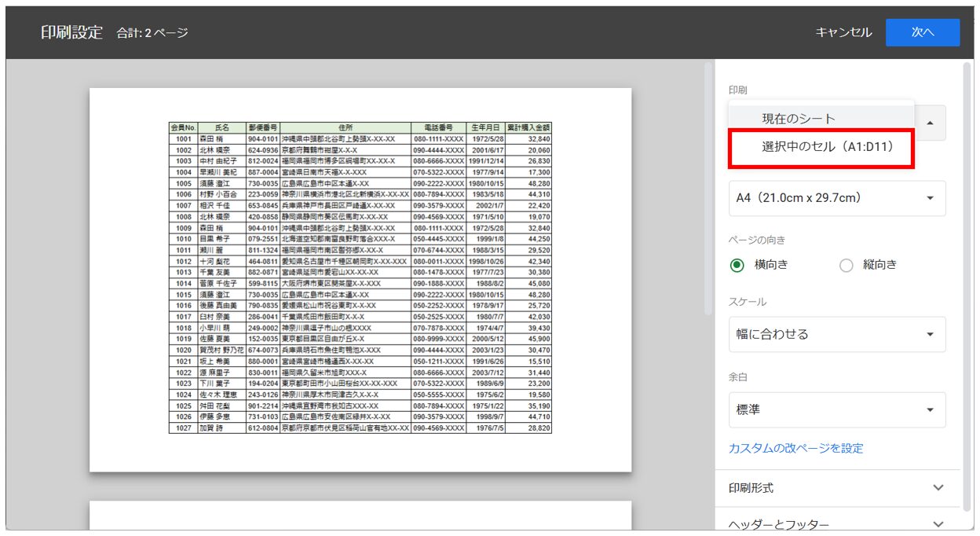Expand the 印刷形式 section chevron
The height and width of the screenshot is (536, 980).
pyautogui.click(x=938, y=487)
